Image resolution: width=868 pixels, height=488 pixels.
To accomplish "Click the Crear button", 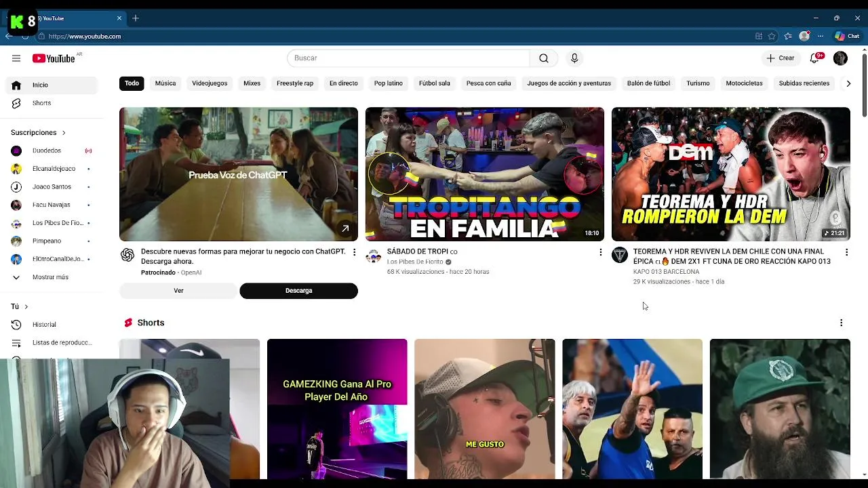I will [x=781, y=58].
